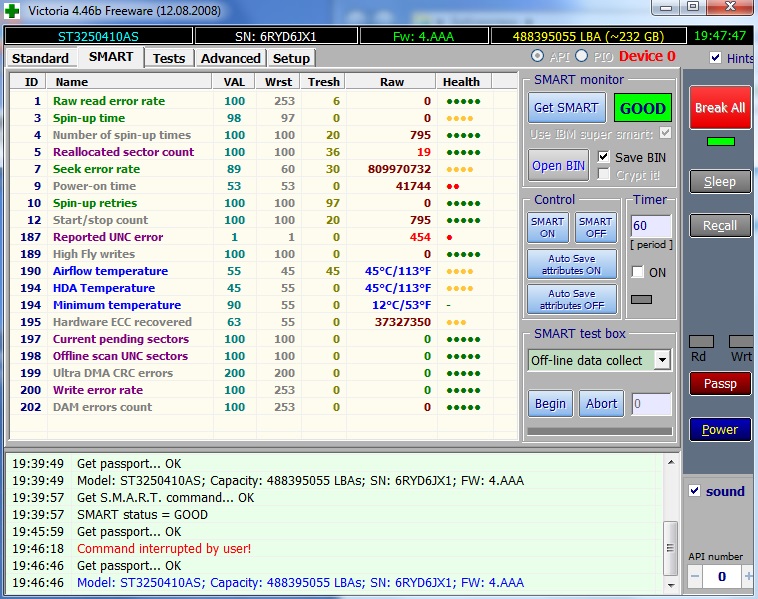This screenshot has height=599, width=758.
Task: Open the Advanced tab
Action: 230,58
